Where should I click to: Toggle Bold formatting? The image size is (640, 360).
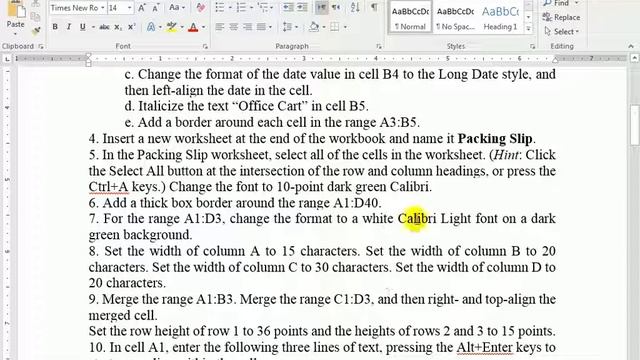click(x=55, y=27)
